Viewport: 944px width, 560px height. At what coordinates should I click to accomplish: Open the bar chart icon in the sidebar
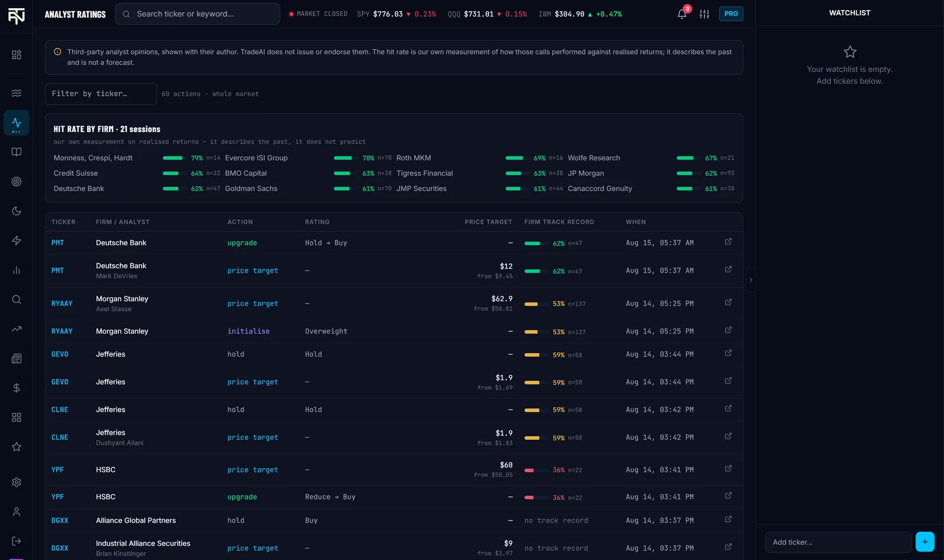click(17, 270)
